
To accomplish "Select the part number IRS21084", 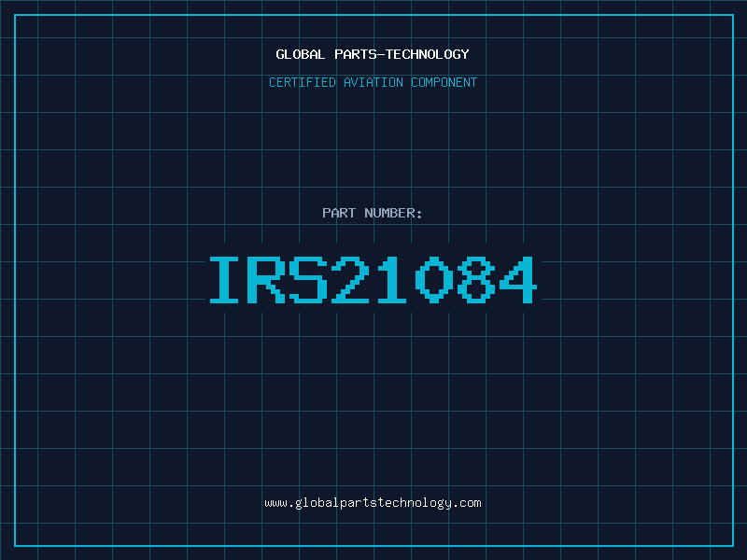I will click(x=373, y=280).
